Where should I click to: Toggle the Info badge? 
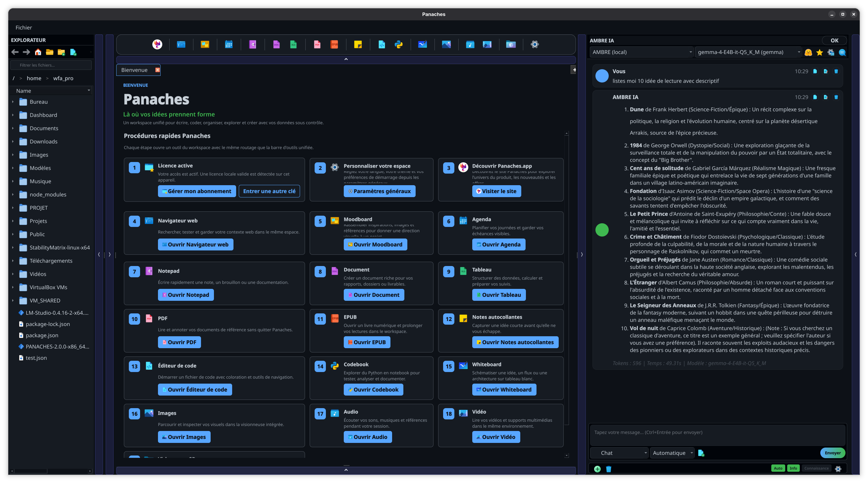pos(793,468)
